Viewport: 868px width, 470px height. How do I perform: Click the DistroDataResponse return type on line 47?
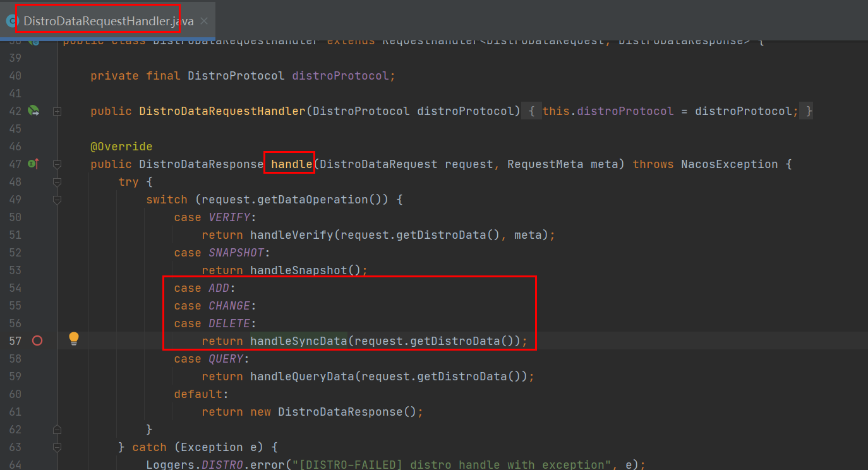tap(202, 164)
